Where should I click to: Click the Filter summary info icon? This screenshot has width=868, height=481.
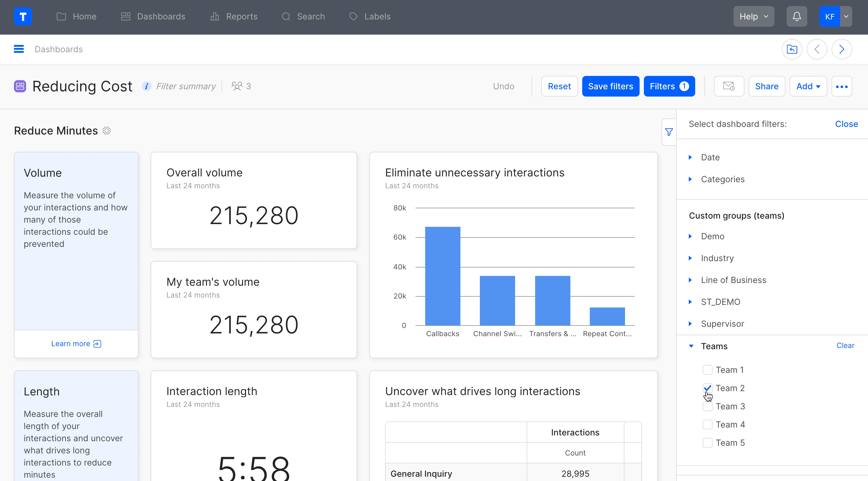tap(146, 86)
